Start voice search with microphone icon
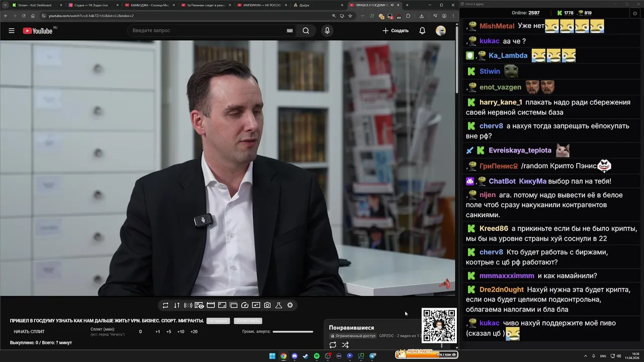644x362 pixels. pyautogui.click(x=327, y=31)
